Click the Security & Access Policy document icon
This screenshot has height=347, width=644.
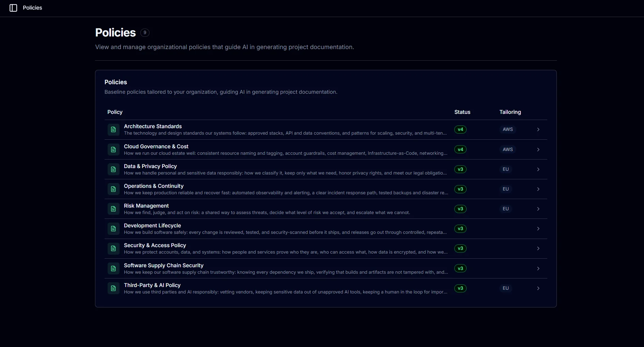click(x=113, y=248)
